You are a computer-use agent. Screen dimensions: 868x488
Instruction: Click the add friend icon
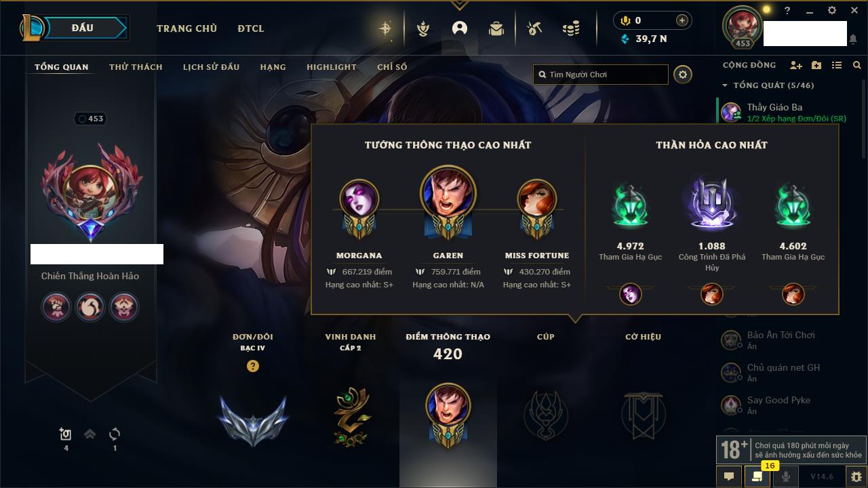click(796, 65)
